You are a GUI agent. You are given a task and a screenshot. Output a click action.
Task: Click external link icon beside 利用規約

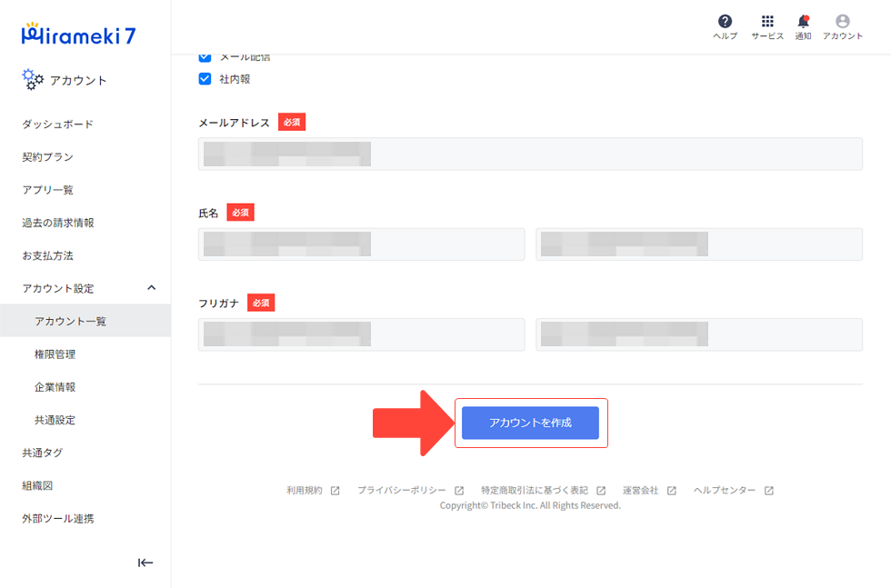tap(335, 491)
